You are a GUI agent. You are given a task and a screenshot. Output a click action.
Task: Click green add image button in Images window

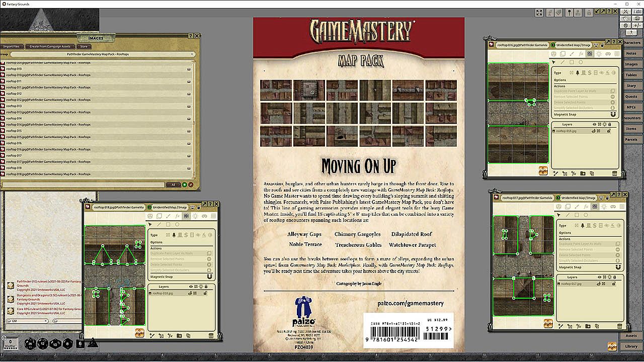click(184, 185)
